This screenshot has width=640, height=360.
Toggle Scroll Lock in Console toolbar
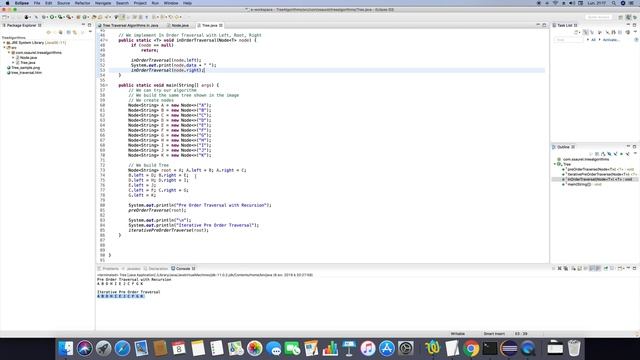tap(580, 268)
